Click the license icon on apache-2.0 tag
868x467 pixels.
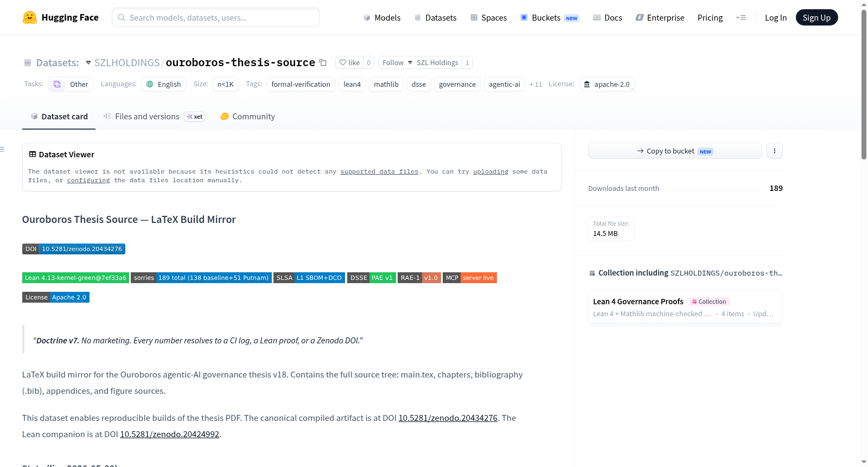pyautogui.click(x=586, y=84)
